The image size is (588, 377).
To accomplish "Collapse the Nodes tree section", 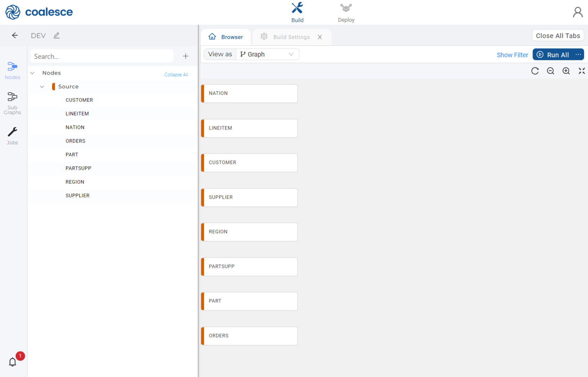I will (32, 73).
